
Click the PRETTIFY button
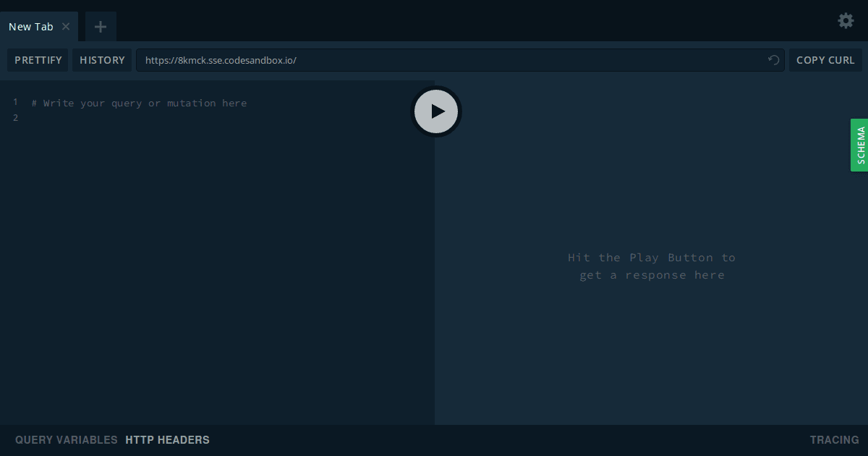pos(38,60)
